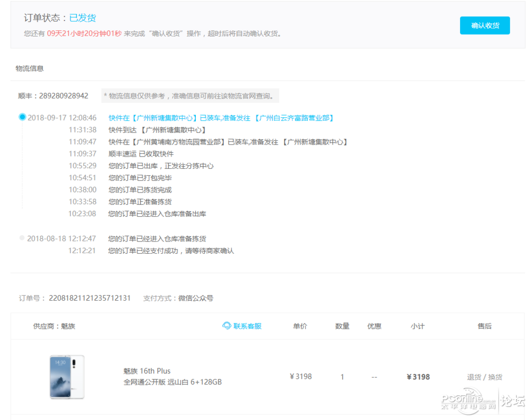Click the 您的订单已打包完毕 entry

(140, 178)
